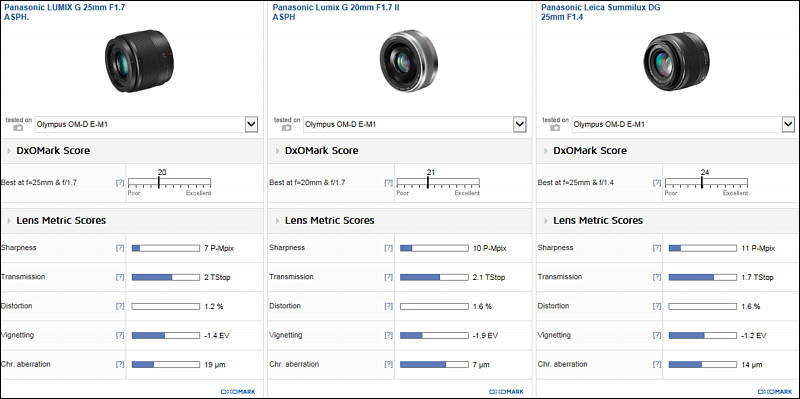800x399 pixels.
Task: Open [?] help for Vignetting on 25mm F1.7 lens
Action: (x=120, y=336)
